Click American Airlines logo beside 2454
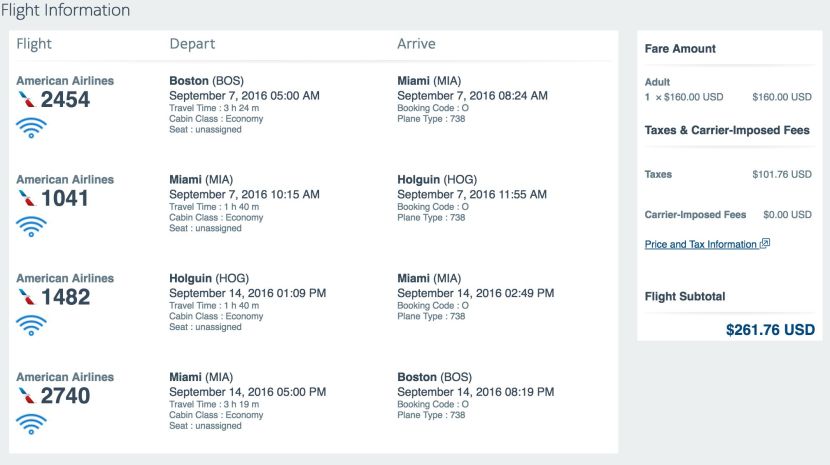830x465 pixels. coord(26,99)
